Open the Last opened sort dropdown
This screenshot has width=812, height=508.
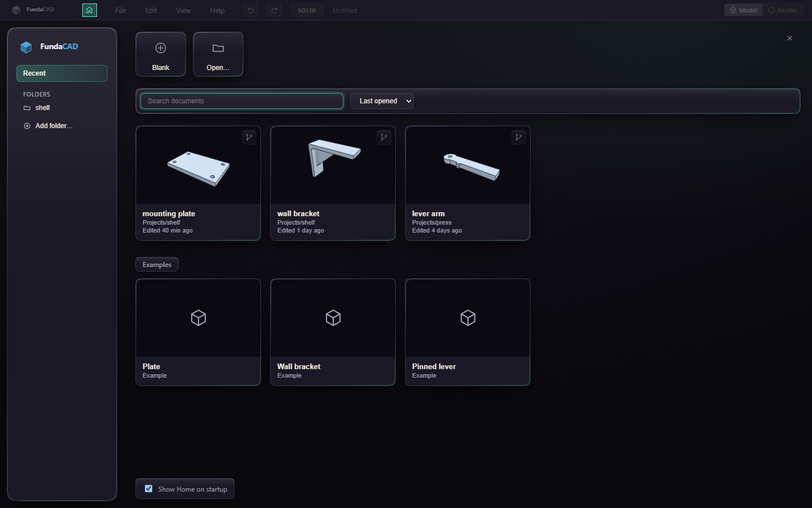click(382, 101)
